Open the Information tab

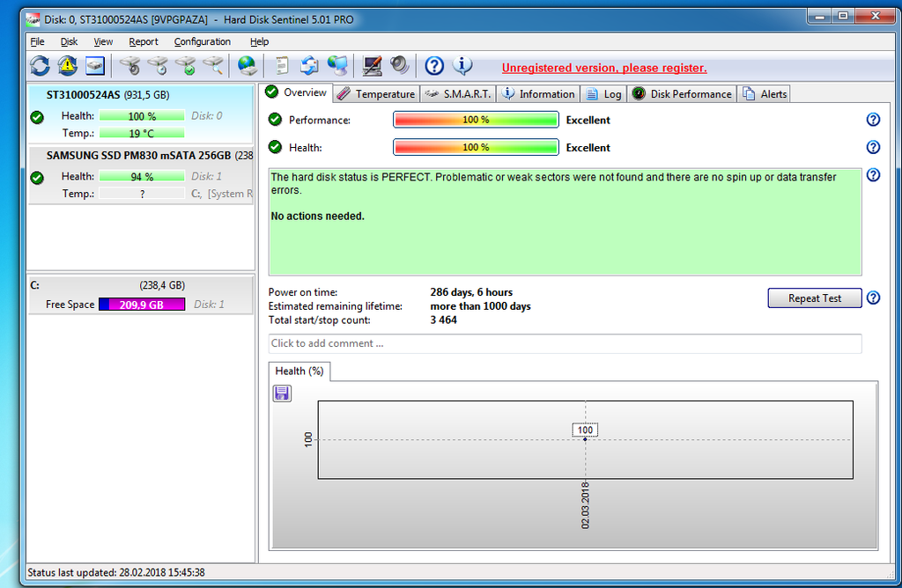point(538,93)
